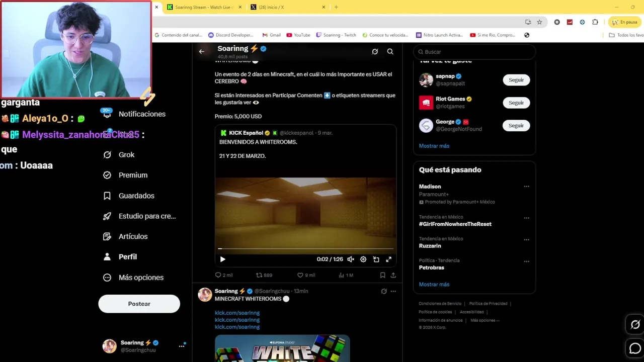This screenshot has width=644, height=362.
Task: Open Condiciones de Servicio footer link
Action: (440, 304)
